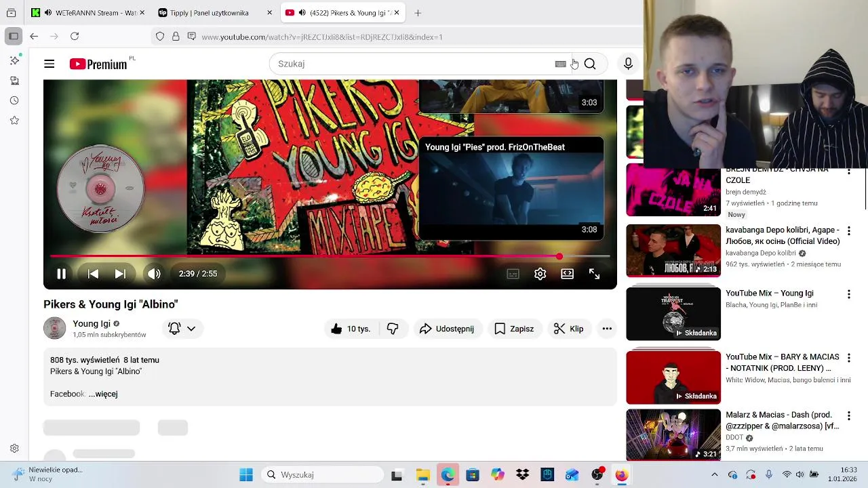The image size is (868, 488).
Task: Go to YouTube Premium home logo
Action: tap(98, 64)
